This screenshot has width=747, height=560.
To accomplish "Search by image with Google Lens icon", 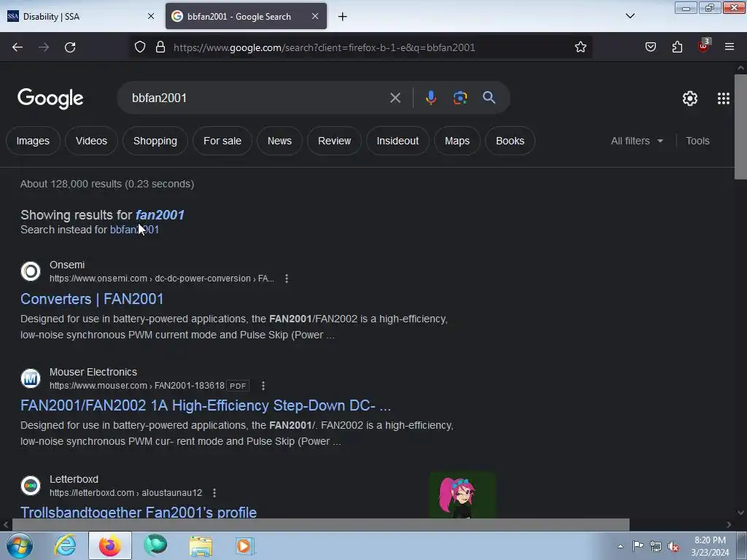I will 460,98.
